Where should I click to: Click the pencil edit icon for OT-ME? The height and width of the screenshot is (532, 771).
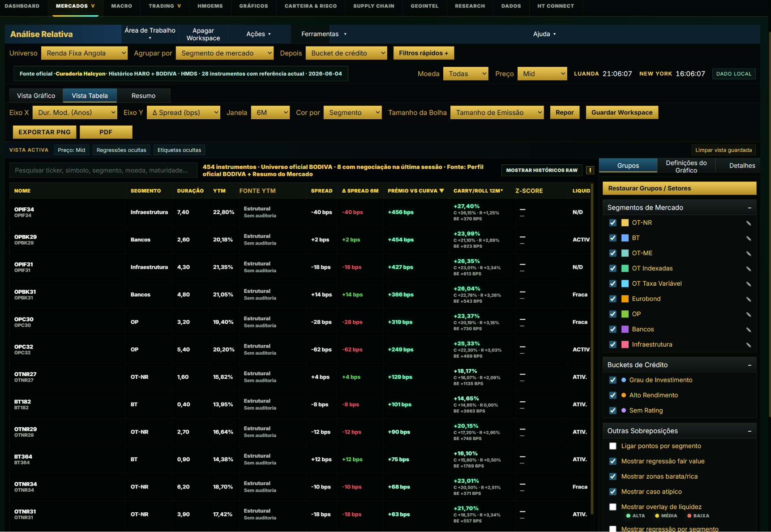748,253
